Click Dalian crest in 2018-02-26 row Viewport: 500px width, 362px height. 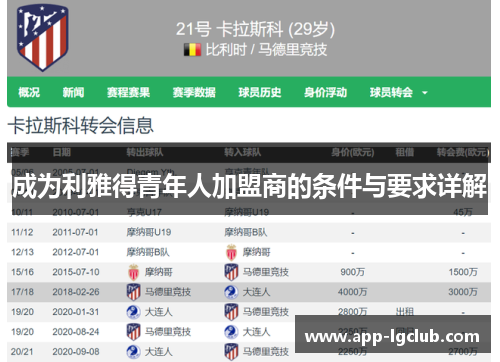tap(231, 292)
